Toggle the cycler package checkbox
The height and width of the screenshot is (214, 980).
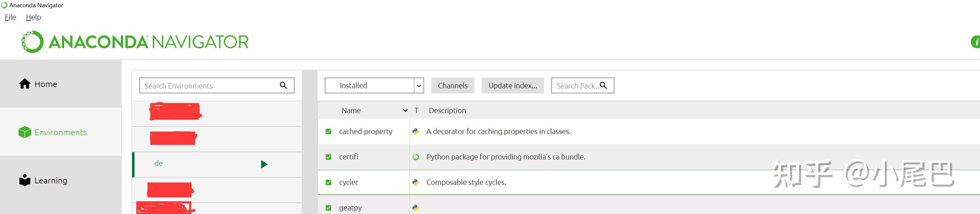coord(328,182)
